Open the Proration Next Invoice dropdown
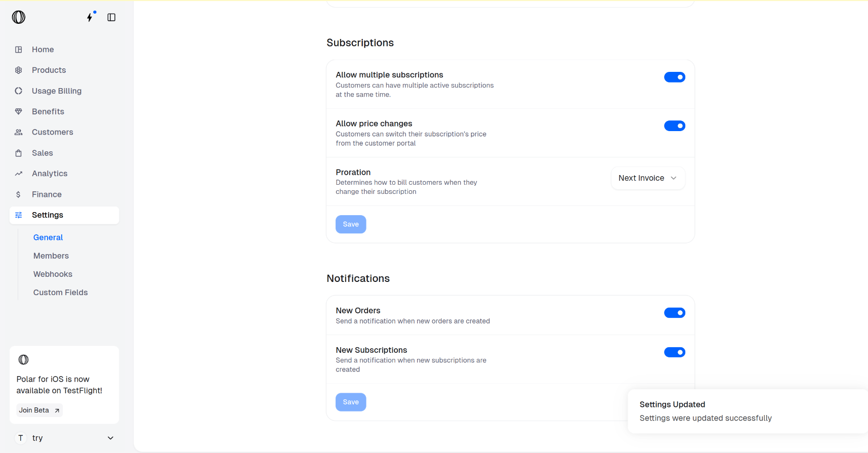Viewport: 868px width, 453px height. pyautogui.click(x=647, y=178)
